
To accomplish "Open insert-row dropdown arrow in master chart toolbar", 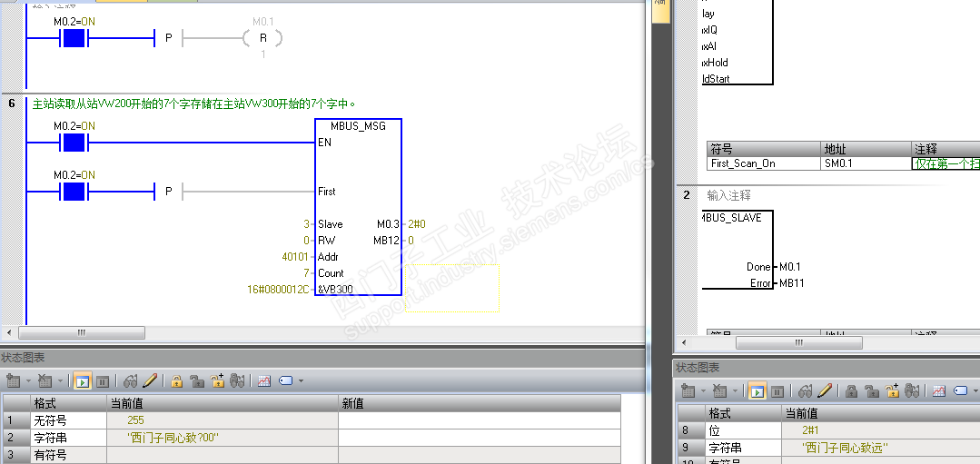I will coord(28,380).
